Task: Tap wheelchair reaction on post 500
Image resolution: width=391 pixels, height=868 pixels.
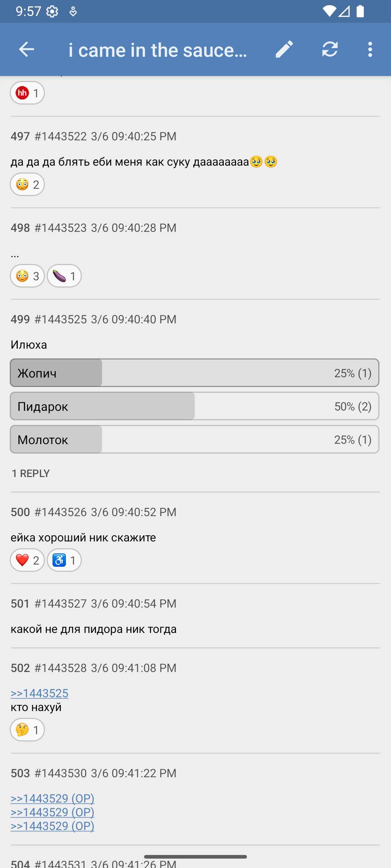Action: [x=64, y=560]
